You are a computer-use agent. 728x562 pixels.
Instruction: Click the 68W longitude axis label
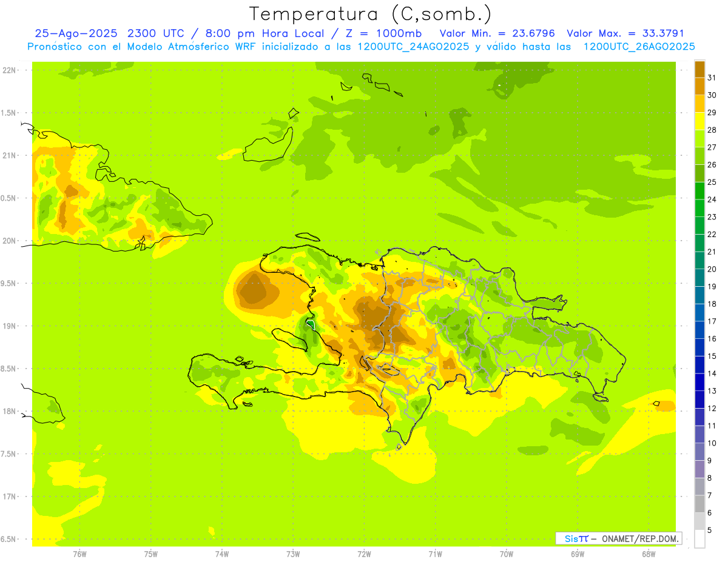coord(649,554)
